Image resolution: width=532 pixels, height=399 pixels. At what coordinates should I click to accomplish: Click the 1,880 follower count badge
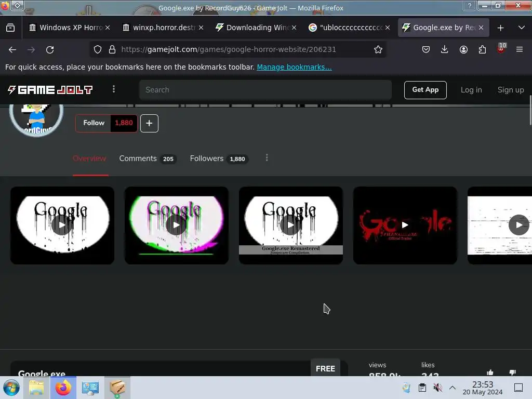[124, 123]
